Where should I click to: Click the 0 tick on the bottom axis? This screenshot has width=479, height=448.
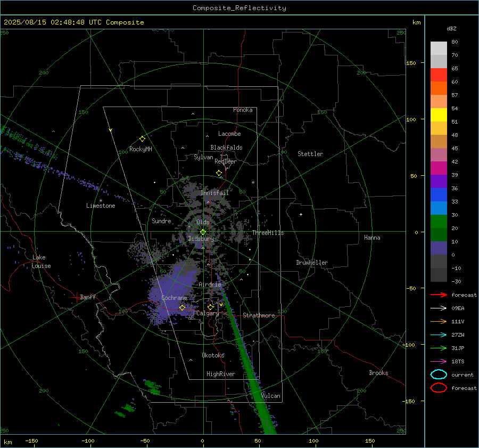coord(203,441)
